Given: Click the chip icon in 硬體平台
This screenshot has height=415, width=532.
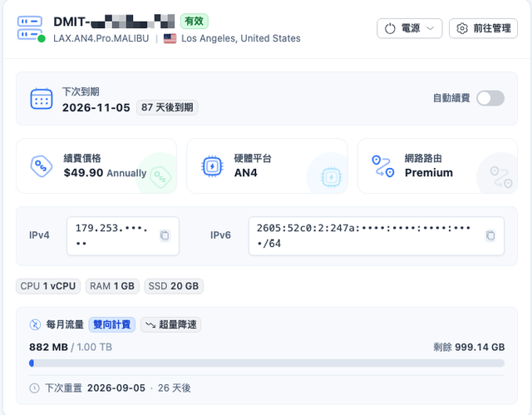Looking at the screenshot, I should 212,166.
